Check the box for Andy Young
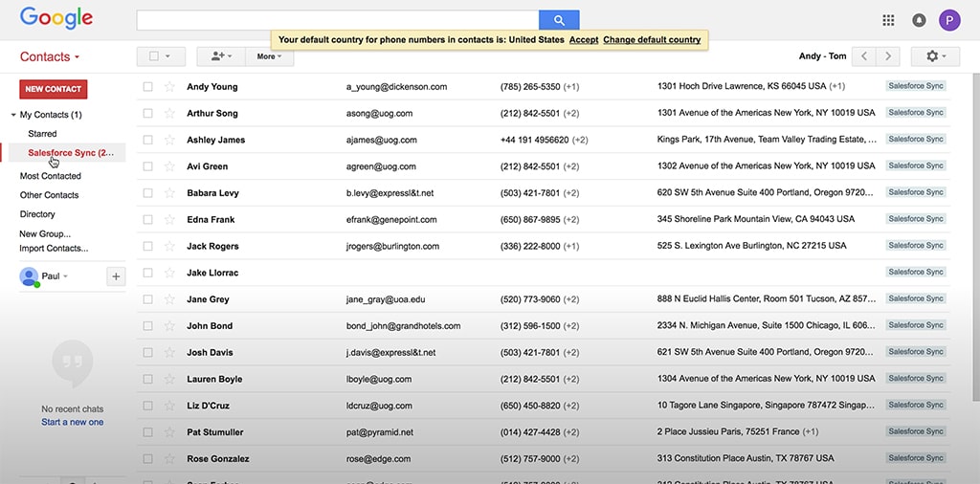The height and width of the screenshot is (484, 980). click(x=147, y=87)
